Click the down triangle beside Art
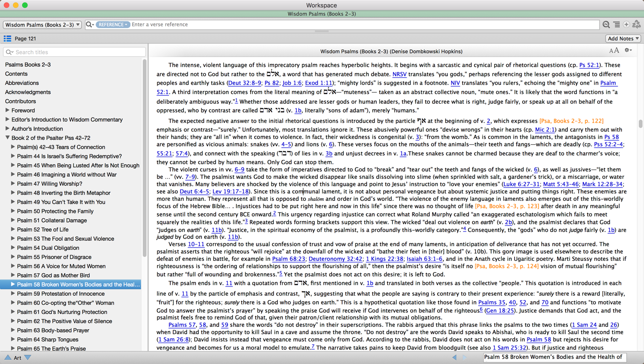The height and width of the screenshot is (364, 644). click(x=28, y=358)
